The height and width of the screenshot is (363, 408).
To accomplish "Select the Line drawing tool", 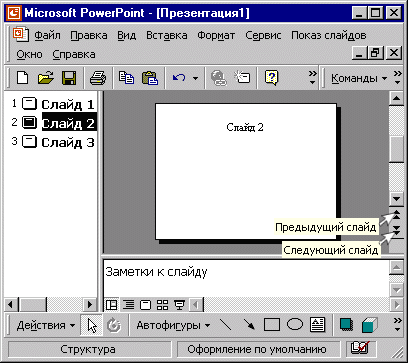I will point(226,325).
